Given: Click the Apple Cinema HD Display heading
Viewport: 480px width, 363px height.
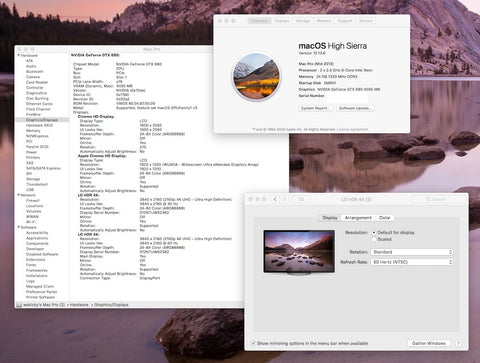Looking at the screenshot, I should click(102, 156).
